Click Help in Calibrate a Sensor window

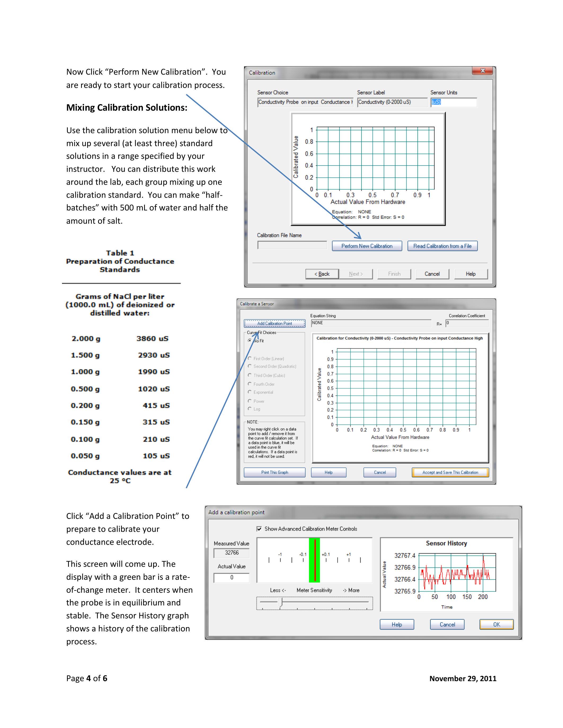[328, 472]
